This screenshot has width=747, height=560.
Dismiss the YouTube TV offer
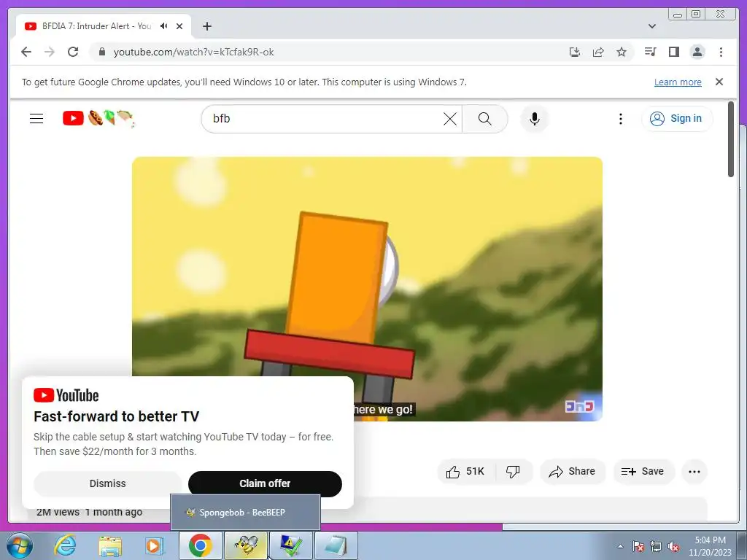click(x=108, y=484)
